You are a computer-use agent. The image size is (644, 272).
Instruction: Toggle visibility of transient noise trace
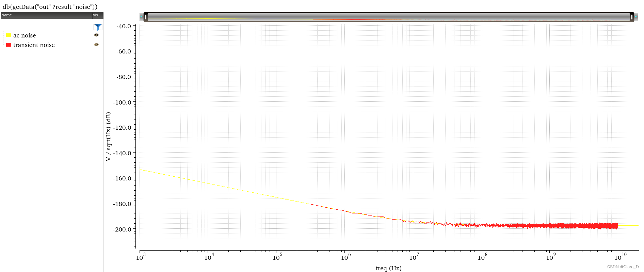(x=96, y=45)
